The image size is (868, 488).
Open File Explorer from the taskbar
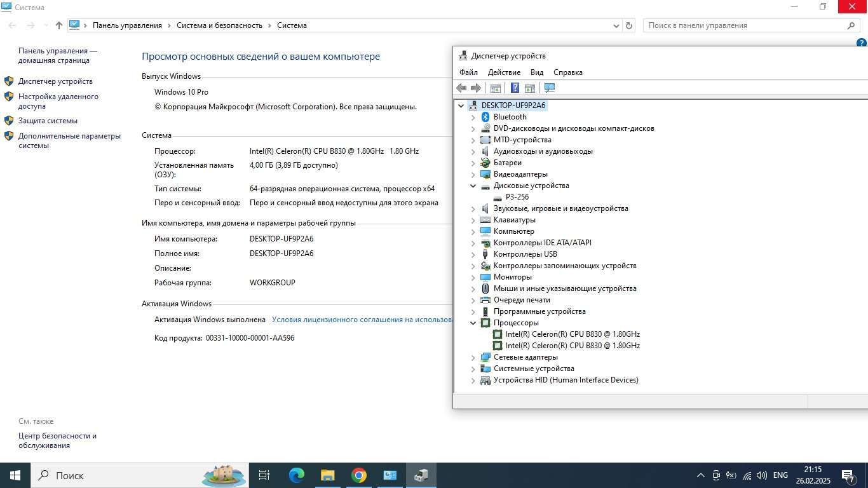coord(328,475)
